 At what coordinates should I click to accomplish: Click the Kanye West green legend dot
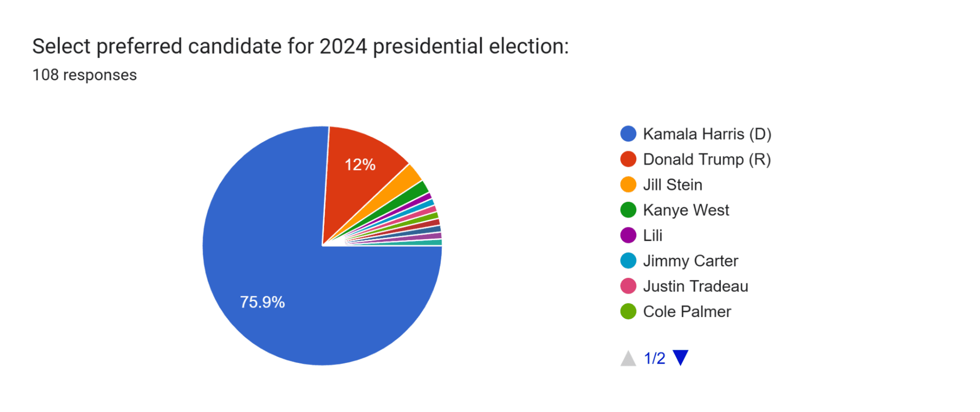coord(628,210)
